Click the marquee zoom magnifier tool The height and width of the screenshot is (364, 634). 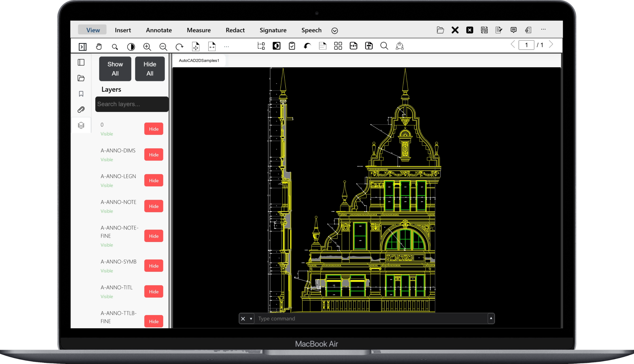pos(115,47)
